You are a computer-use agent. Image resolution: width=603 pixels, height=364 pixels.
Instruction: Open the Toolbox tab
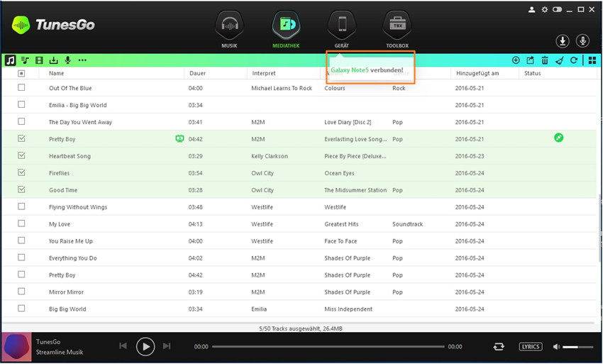397,30
